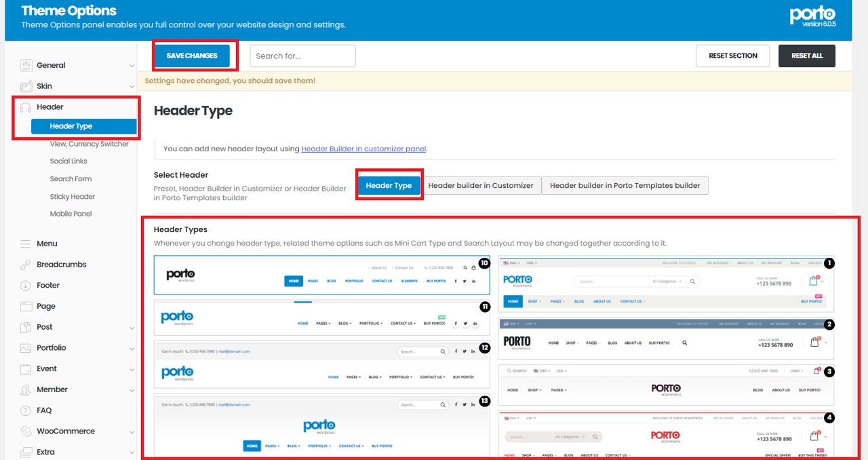Click the Reset Section button
This screenshot has width=868, height=460.
(733, 56)
